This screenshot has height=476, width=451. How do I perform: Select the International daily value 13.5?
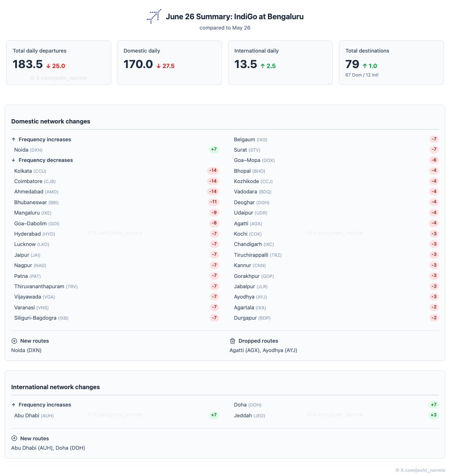point(245,64)
